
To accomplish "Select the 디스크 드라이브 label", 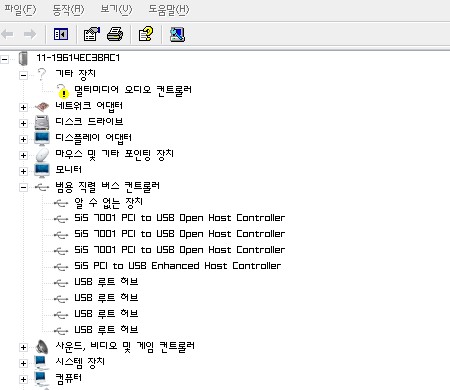I will 89,122.
